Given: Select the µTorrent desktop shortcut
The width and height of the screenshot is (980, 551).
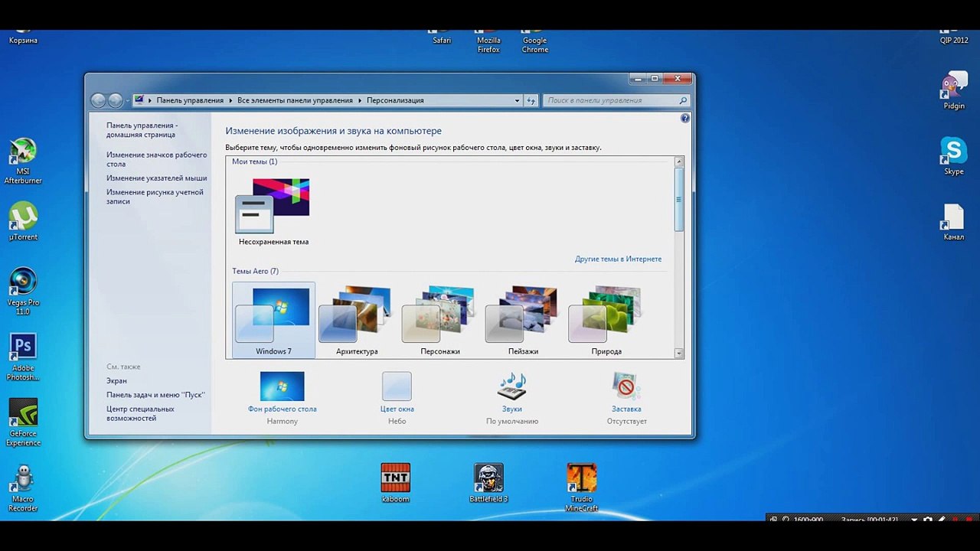Looking at the screenshot, I should point(23,217).
